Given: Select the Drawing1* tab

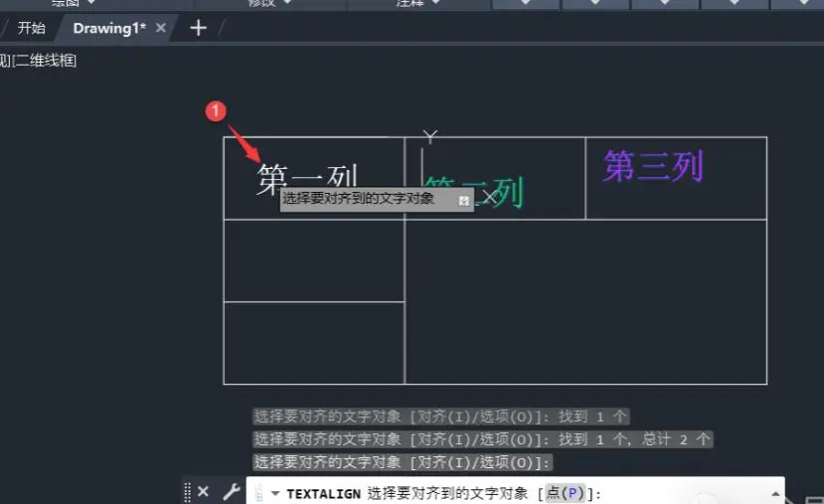Looking at the screenshot, I should (x=109, y=28).
